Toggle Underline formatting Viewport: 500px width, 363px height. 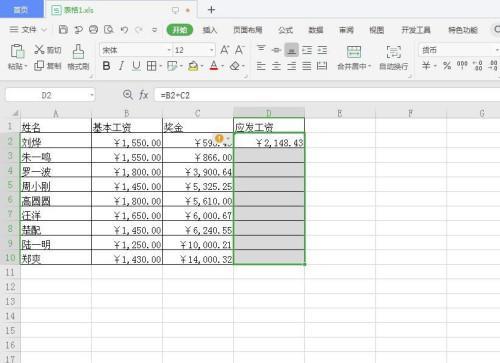pyautogui.click(x=136, y=66)
